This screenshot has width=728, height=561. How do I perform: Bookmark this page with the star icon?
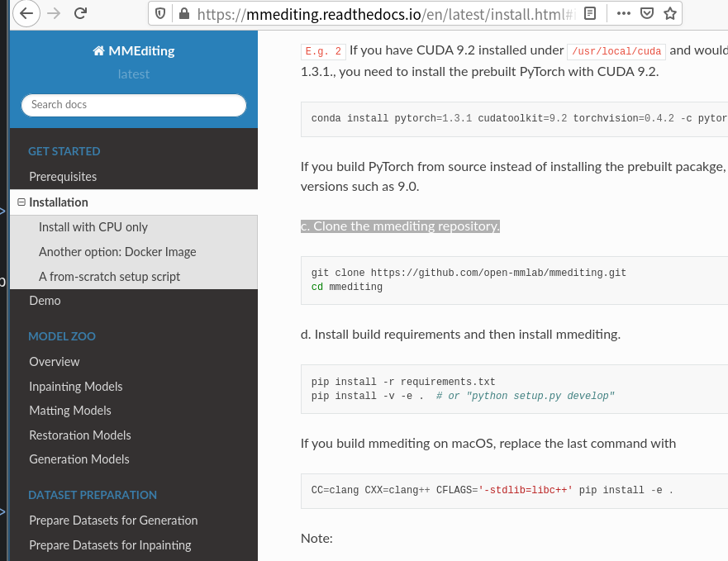click(x=670, y=13)
